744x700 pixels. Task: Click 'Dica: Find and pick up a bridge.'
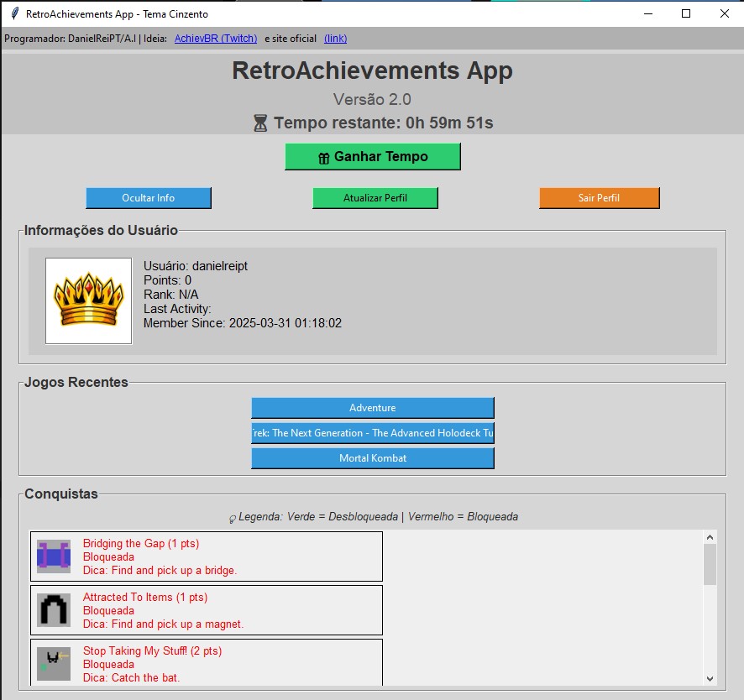160,570
